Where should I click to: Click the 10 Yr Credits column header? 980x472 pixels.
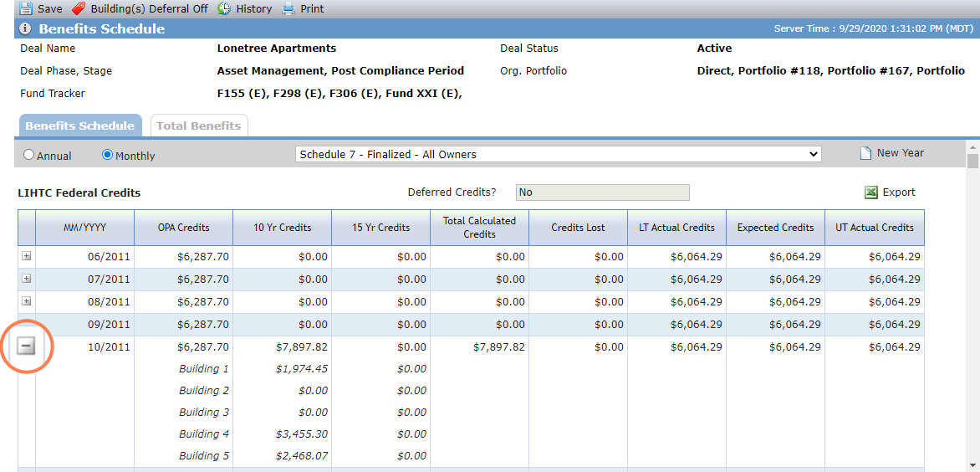point(283,228)
